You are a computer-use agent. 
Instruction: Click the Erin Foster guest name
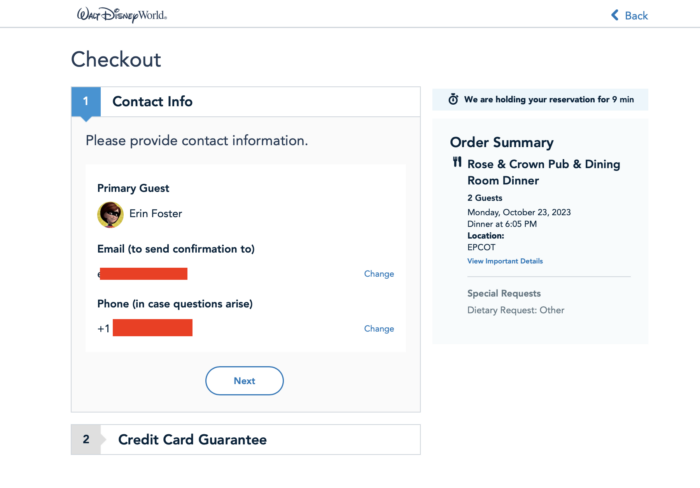[155, 214]
